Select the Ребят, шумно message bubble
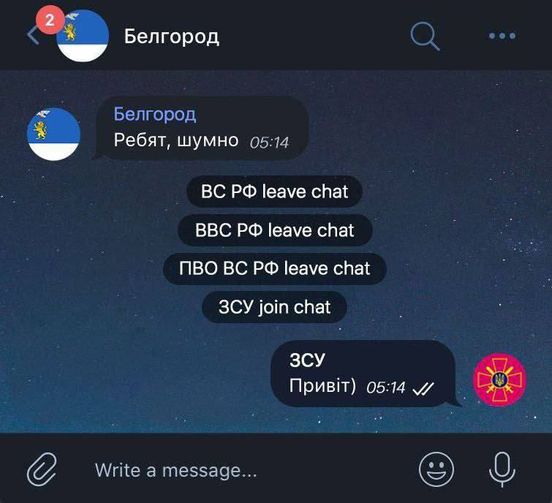 [200, 128]
